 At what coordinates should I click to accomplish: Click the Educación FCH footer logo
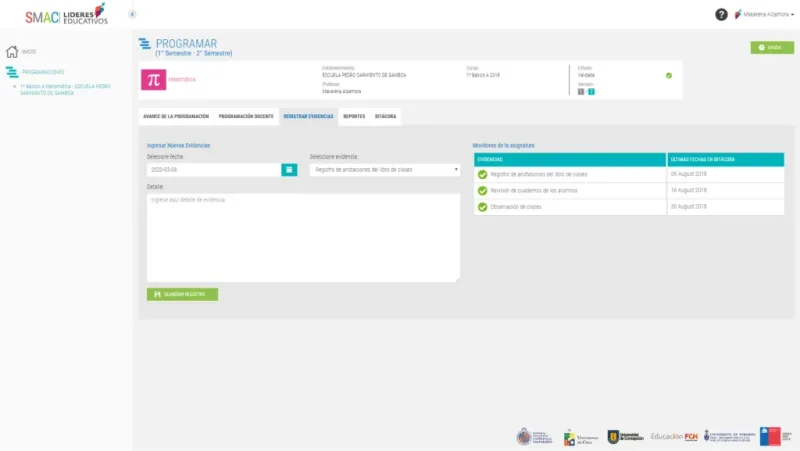[674, 437]
